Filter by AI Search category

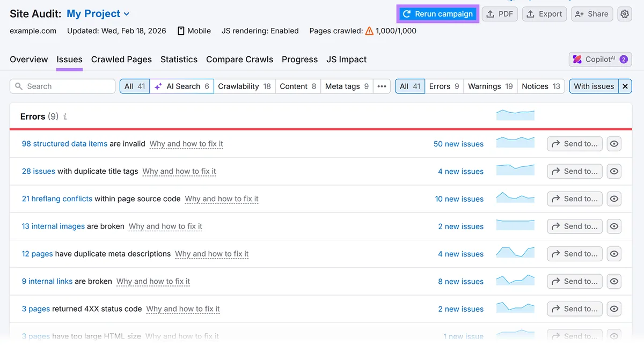(182, 86)
